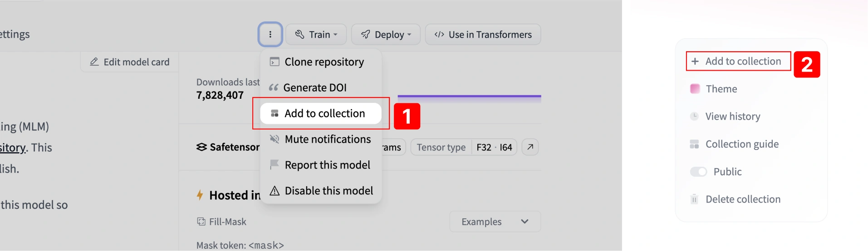868x251 pixels.
Task: Choose Mute notifications from the menu
Action: click(x=327, y=139)
